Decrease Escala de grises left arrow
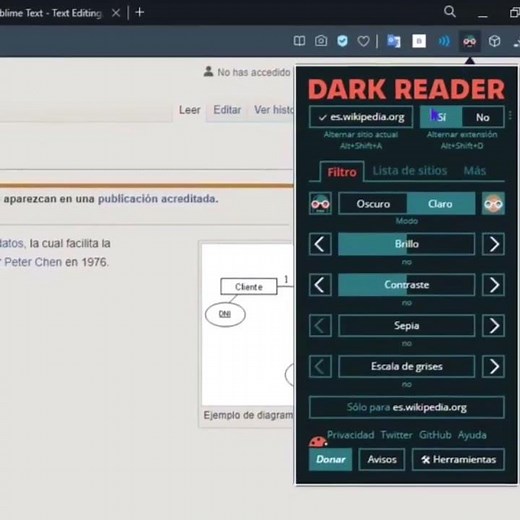The height and width of the screenshot is (520, 520). point(320,366)
